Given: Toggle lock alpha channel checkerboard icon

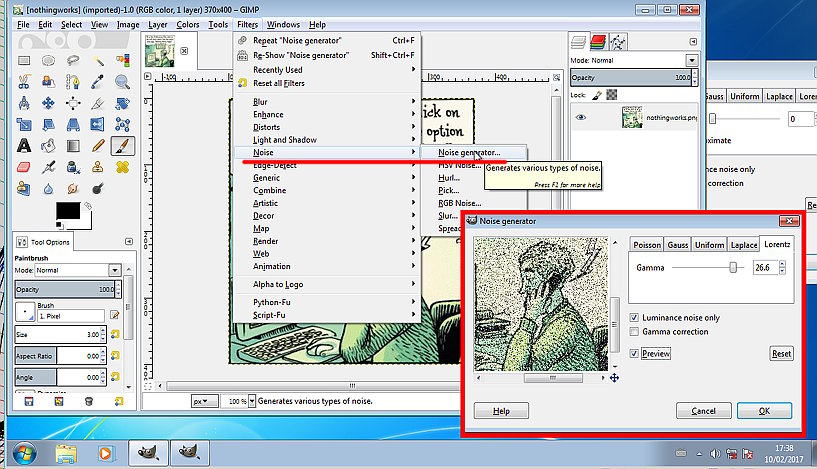Looking at the screenshot, I should 612,95.
